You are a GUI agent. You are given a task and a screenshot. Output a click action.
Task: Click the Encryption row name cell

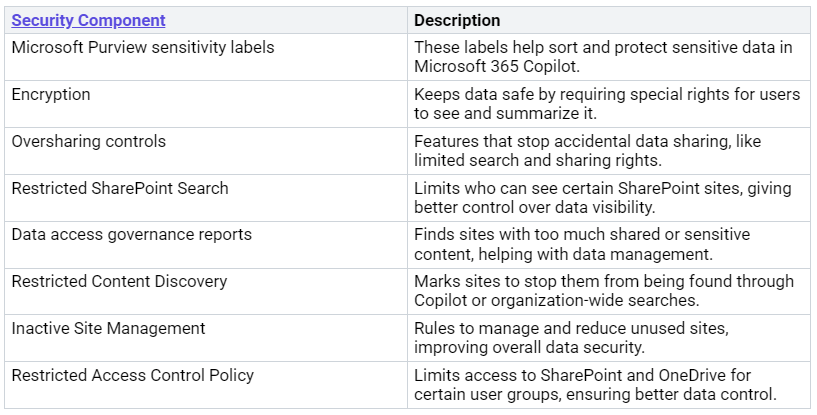coord(51,94)
